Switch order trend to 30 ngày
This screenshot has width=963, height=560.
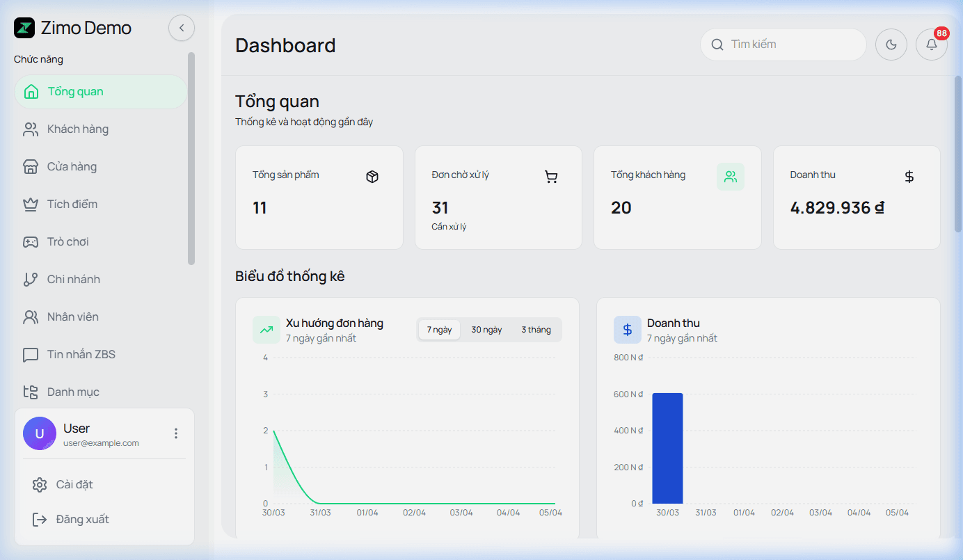click(x=485, y=329)
